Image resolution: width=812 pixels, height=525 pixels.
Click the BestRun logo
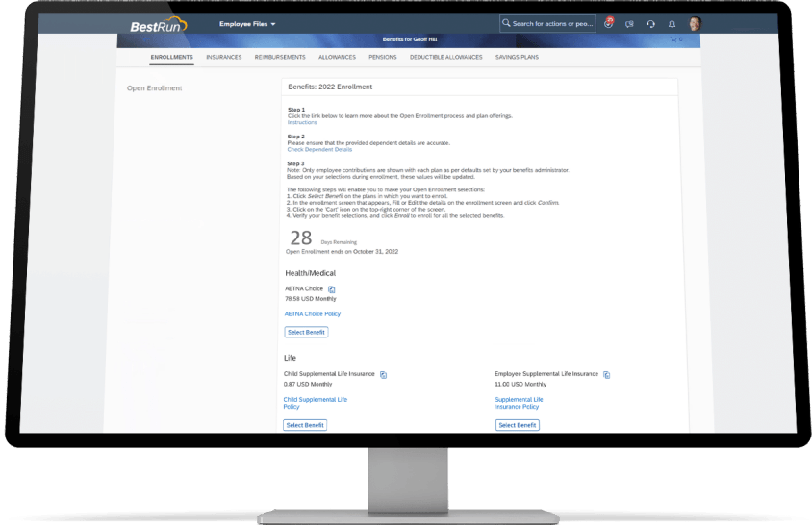pyautogui.click(x=159, y=25)
